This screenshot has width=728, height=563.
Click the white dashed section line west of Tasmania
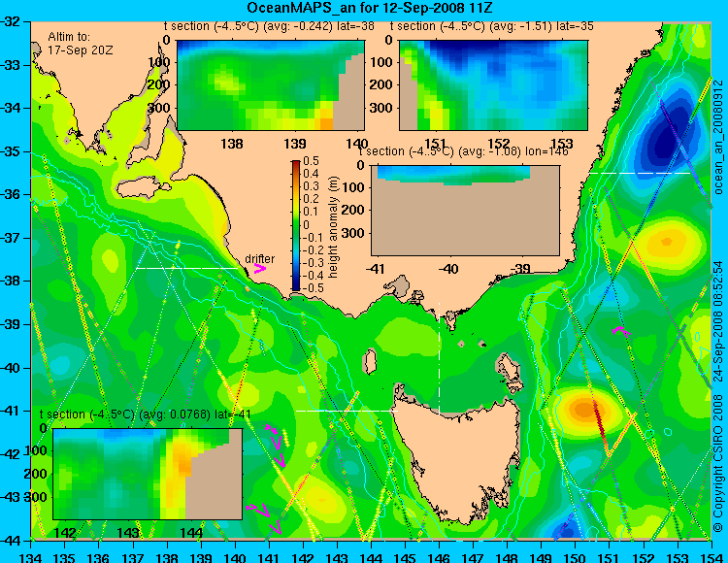tap(347, 411)
